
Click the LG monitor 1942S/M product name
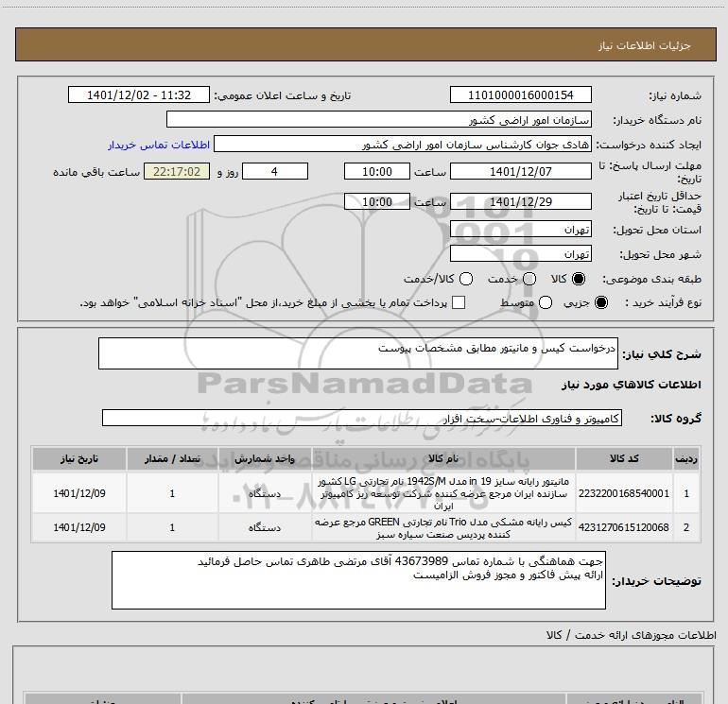coord(443,493)
